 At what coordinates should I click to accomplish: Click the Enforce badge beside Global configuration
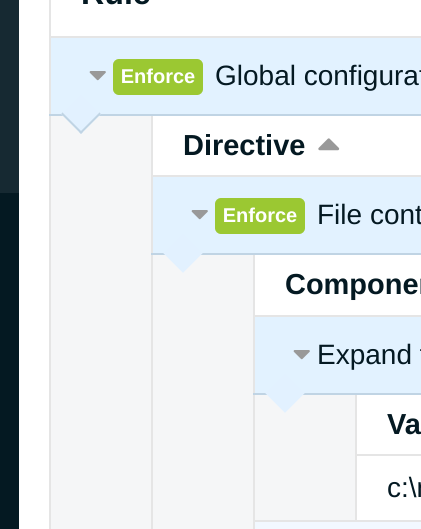pos(158,77)
